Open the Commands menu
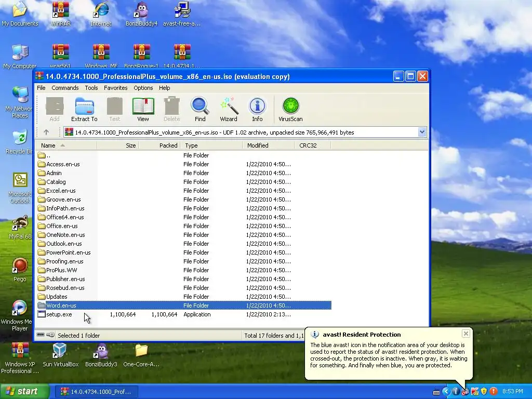 (x=65, y=88)
